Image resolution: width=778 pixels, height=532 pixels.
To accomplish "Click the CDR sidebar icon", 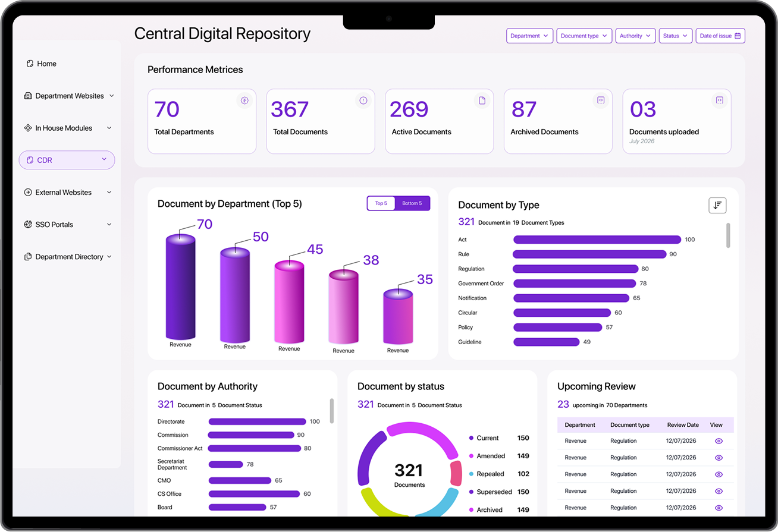I will 30,160.
